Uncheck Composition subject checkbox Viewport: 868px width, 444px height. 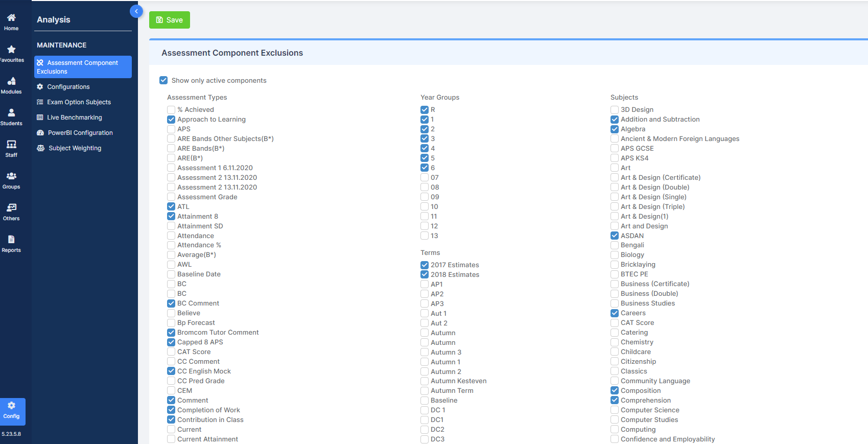tap(615, 391)
